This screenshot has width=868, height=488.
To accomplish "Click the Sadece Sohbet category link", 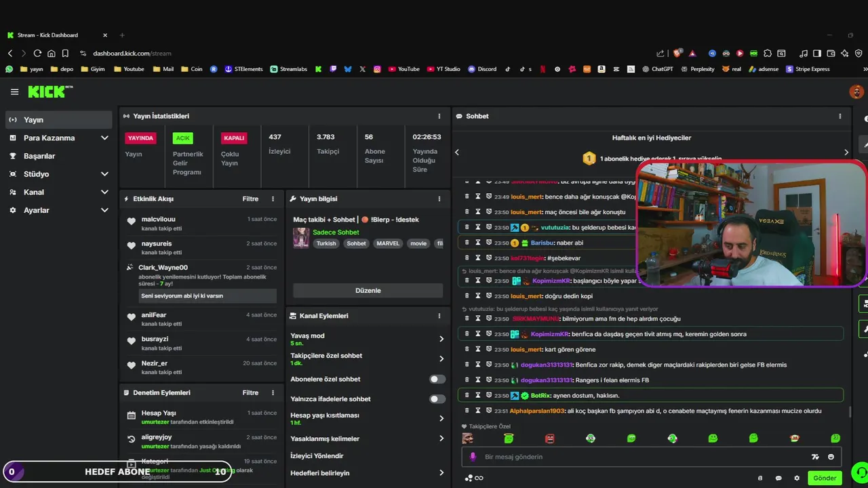I will coord(336,232).
